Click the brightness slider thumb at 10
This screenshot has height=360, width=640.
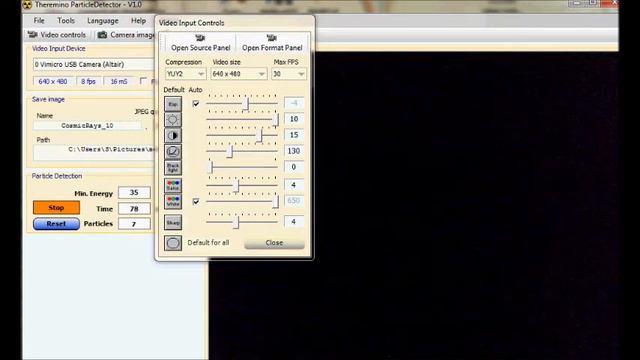coord(276,119)
